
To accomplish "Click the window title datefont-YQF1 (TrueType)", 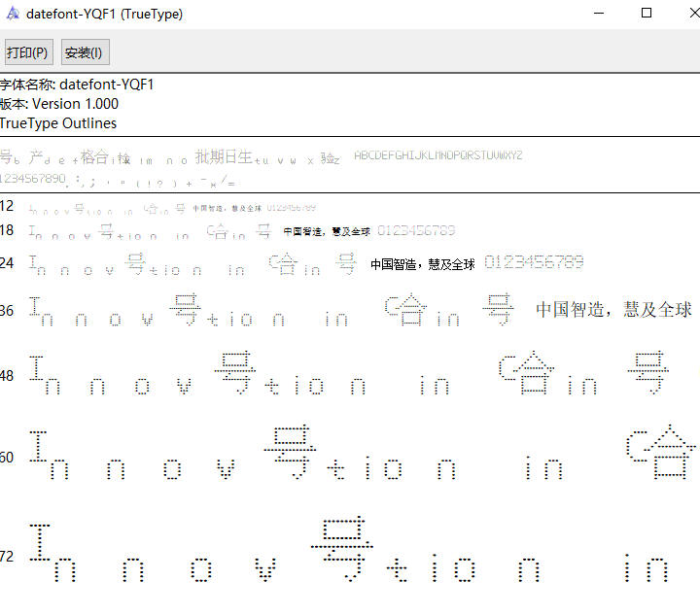I will (104, 14).
